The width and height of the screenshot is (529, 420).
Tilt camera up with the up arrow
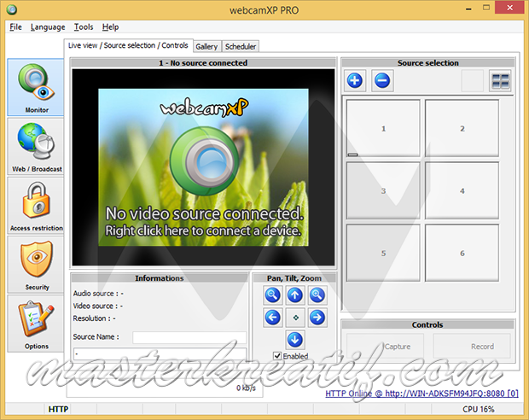(x=295, y=295)
